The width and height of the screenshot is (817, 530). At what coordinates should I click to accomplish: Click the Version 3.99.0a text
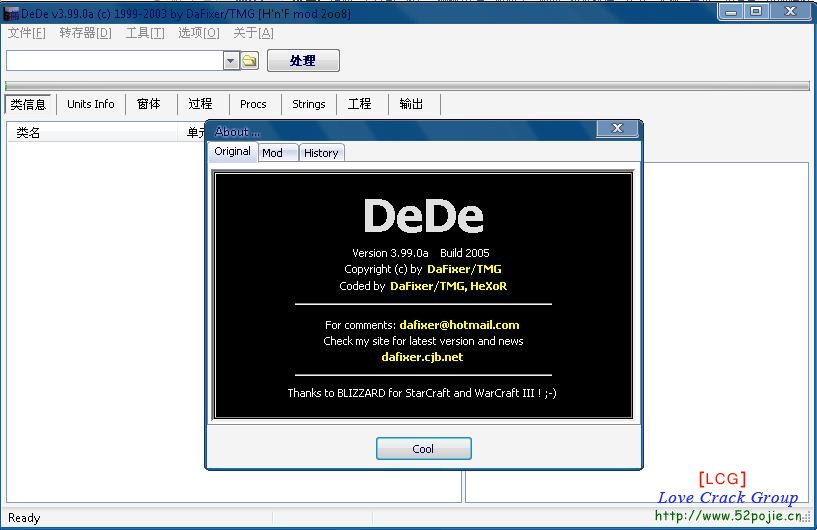[390, 253]
